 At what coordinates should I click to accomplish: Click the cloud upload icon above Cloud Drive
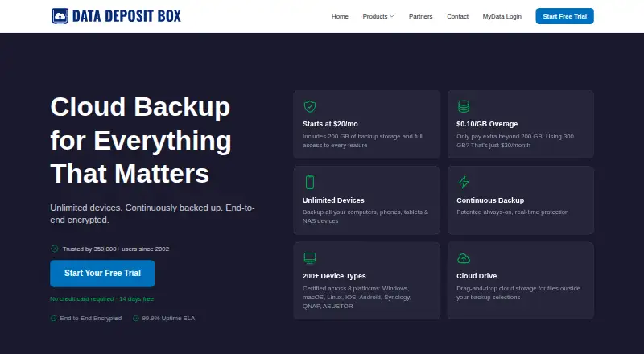464,258
